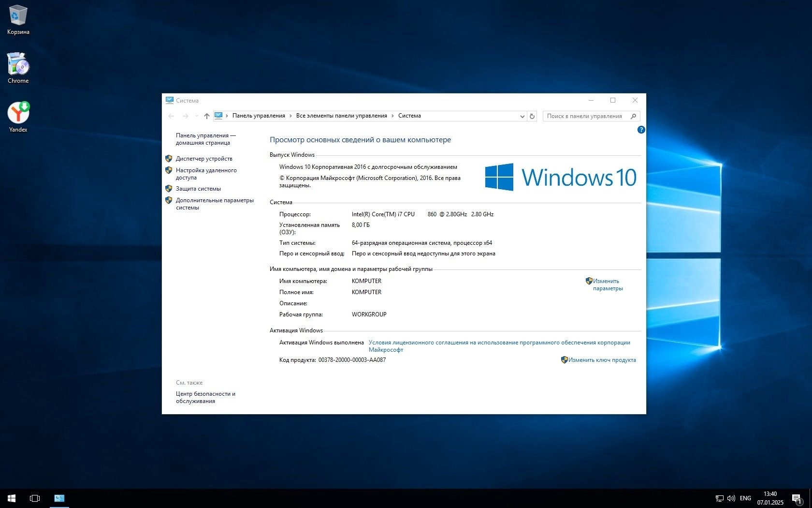The width and height of the screenshot is (812, 508).
Task: Expand the address bar history dropdown
Action: point(522,116)
